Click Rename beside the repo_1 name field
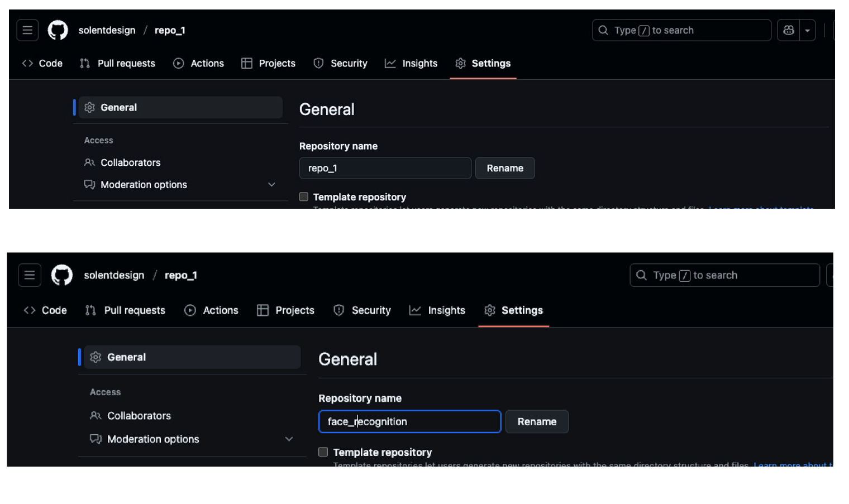 [504, 168]
